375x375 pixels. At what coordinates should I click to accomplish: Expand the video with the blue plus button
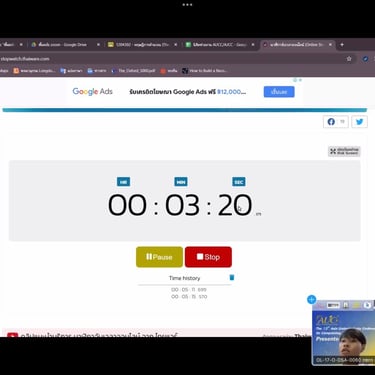pyautogui.click(x=311, y=299)
